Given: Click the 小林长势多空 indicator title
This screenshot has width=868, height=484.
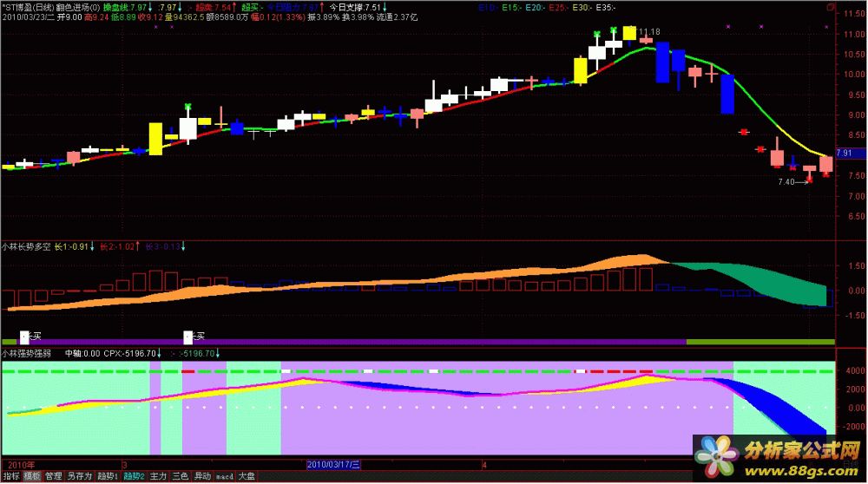Looking at the screenshot, I should pos(26,246).
